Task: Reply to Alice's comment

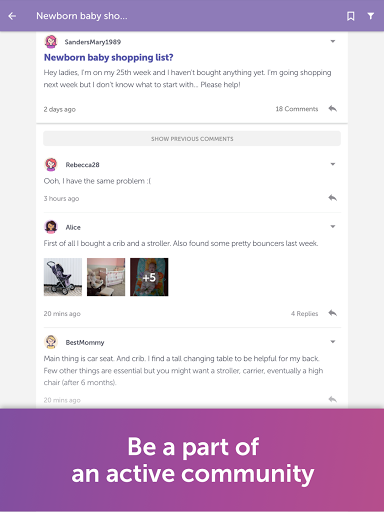Action: [333, 313]
